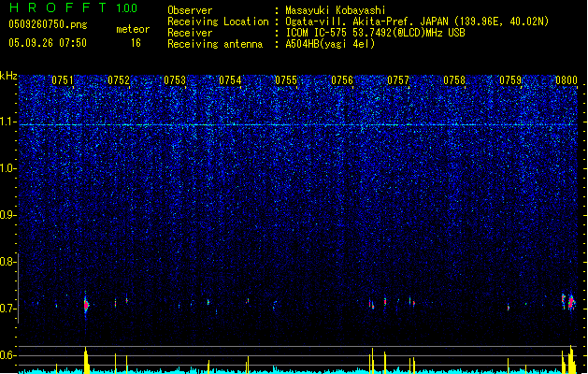The image size is (588, 374).
Task: Click the 'meteor' label
Action: 133,29
